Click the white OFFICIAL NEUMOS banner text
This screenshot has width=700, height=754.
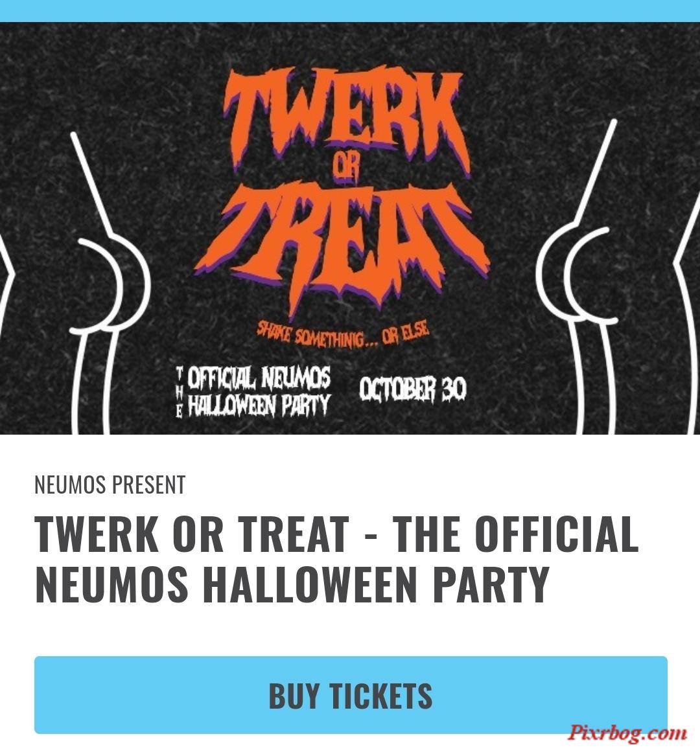(259, 378)
